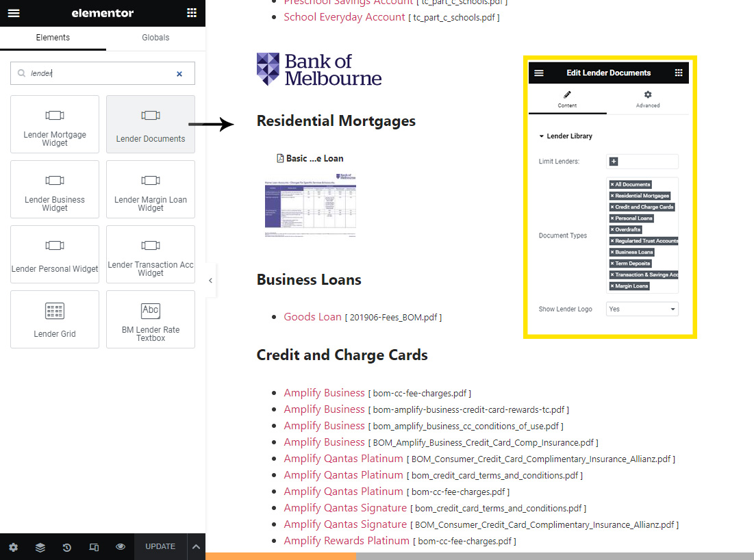Click the grid icon in Edit Lender Documents panel

(x=679, y=73)
